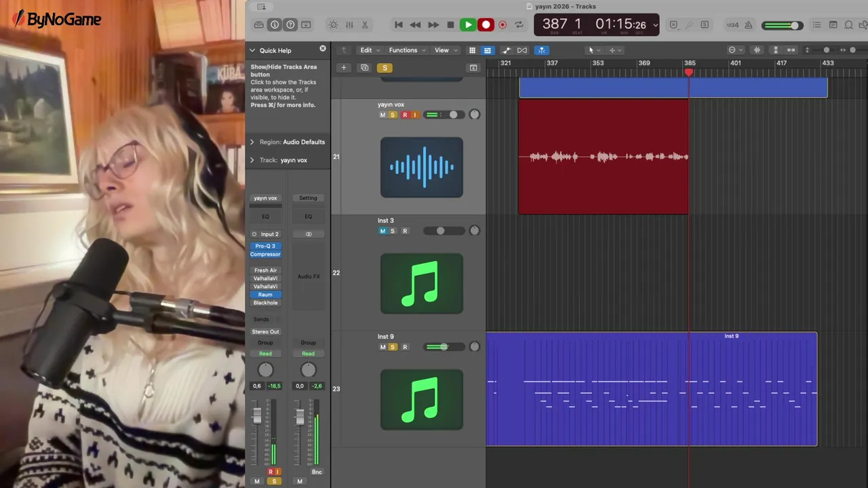Open the Library button in control bar

click(x=258, y=25)
